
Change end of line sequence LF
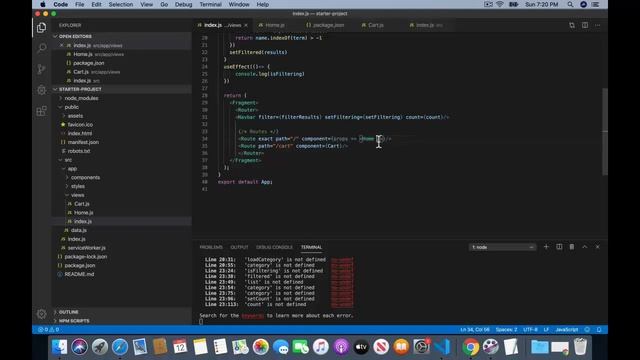[x=546, y=329]
